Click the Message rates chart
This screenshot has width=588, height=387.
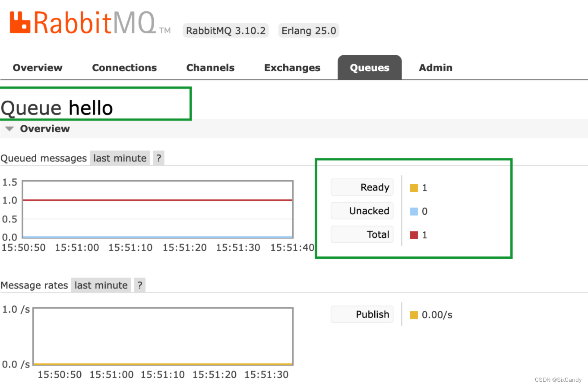(163, 336)
